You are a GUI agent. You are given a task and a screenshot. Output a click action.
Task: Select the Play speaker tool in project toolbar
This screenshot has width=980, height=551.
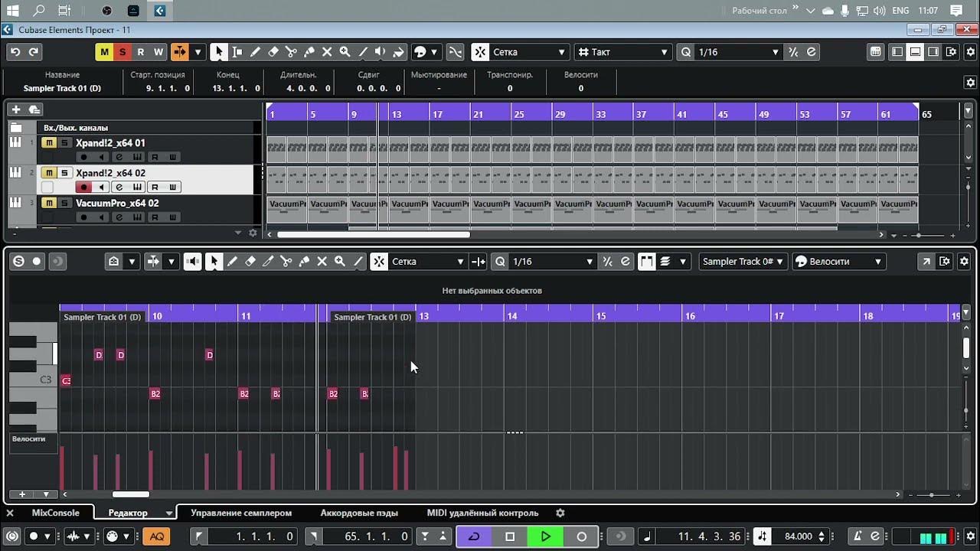(381, 52)
